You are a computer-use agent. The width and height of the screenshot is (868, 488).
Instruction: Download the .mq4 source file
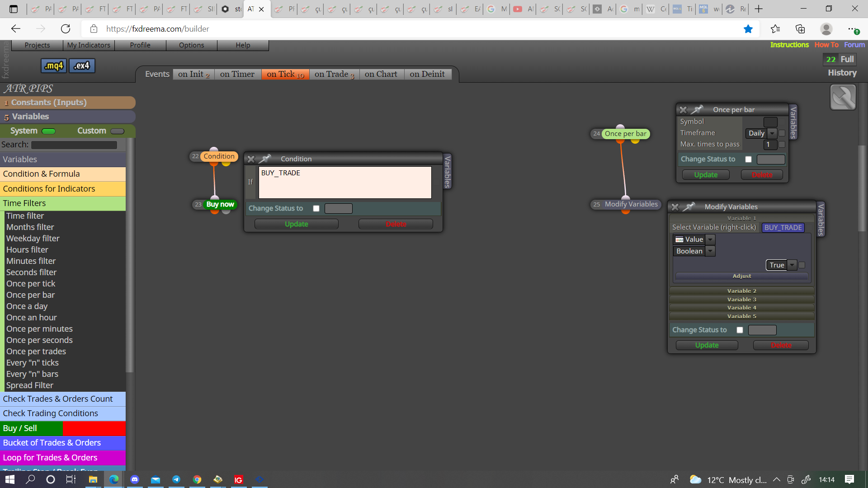(x=54, y=66)
